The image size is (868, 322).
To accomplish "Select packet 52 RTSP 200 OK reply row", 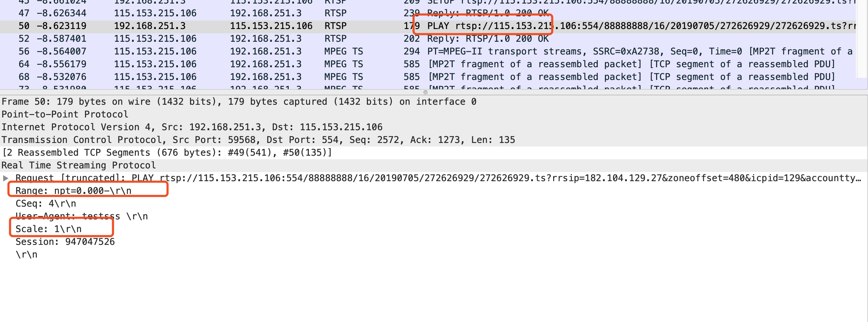I will point(248,39).
